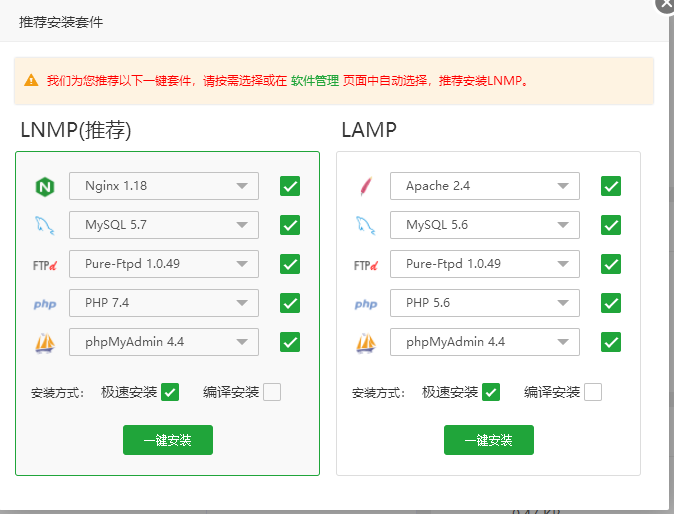674x514 pixels.
Task: Click the MySQL dolphin icon in LNMP
Action: coord(45,226)
